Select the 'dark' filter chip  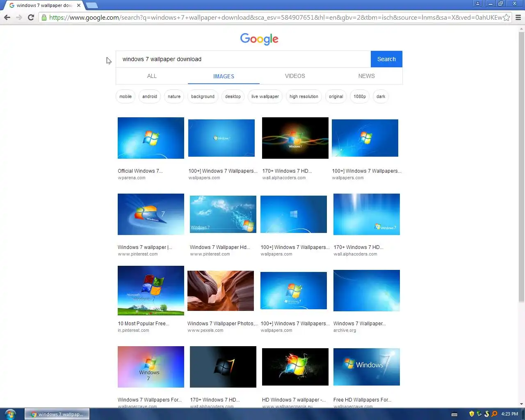click(x=381, y=96)
